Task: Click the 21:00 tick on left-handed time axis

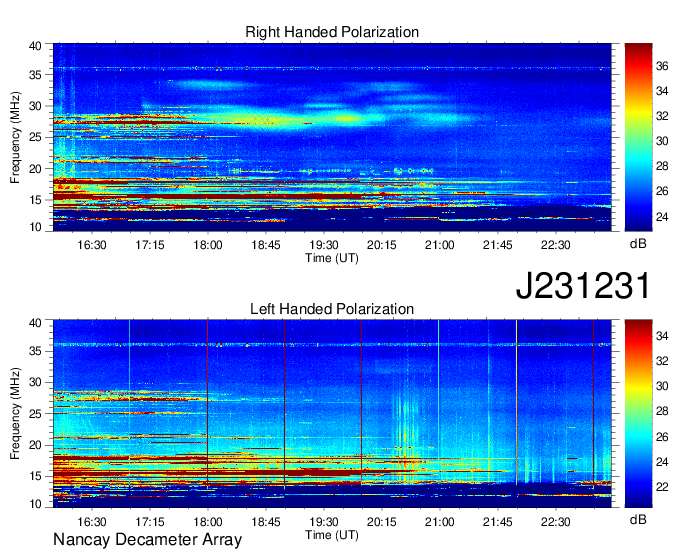Action: tap(440, 522)
